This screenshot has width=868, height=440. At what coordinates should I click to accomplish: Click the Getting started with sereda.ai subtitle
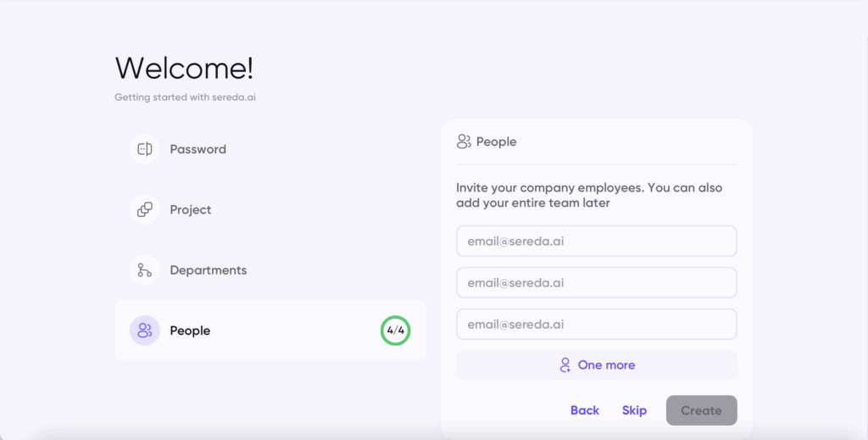tap(185, 97)
